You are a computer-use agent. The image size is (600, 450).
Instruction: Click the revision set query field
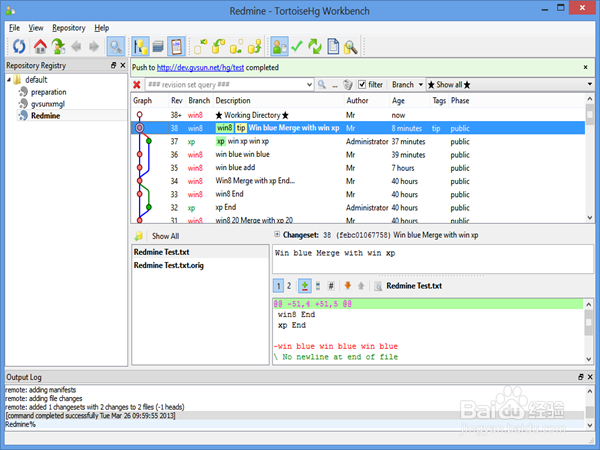click(226, 85)
